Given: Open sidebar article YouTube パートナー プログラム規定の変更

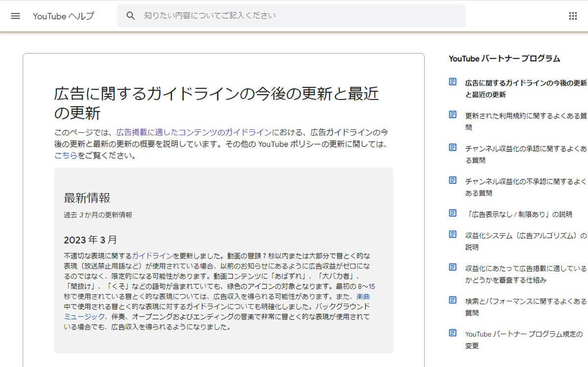Looking at the screenshot, I should (524, 340).
